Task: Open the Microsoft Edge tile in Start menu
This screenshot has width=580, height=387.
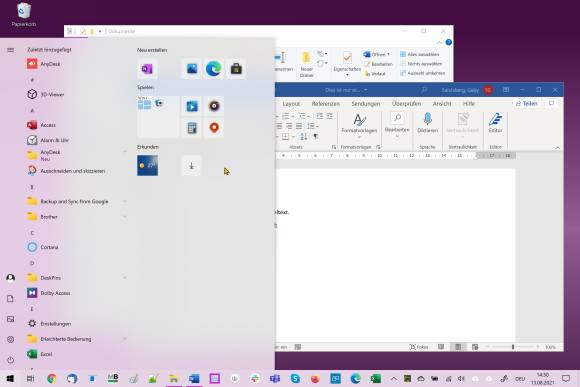Action: point(214,69)
